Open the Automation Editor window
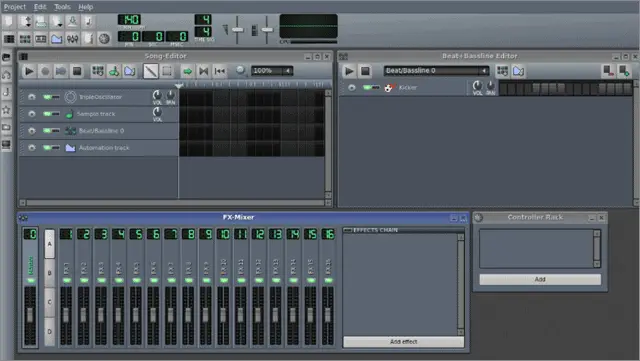The width and height of the screenshot is (640, 361). [57, 39]
